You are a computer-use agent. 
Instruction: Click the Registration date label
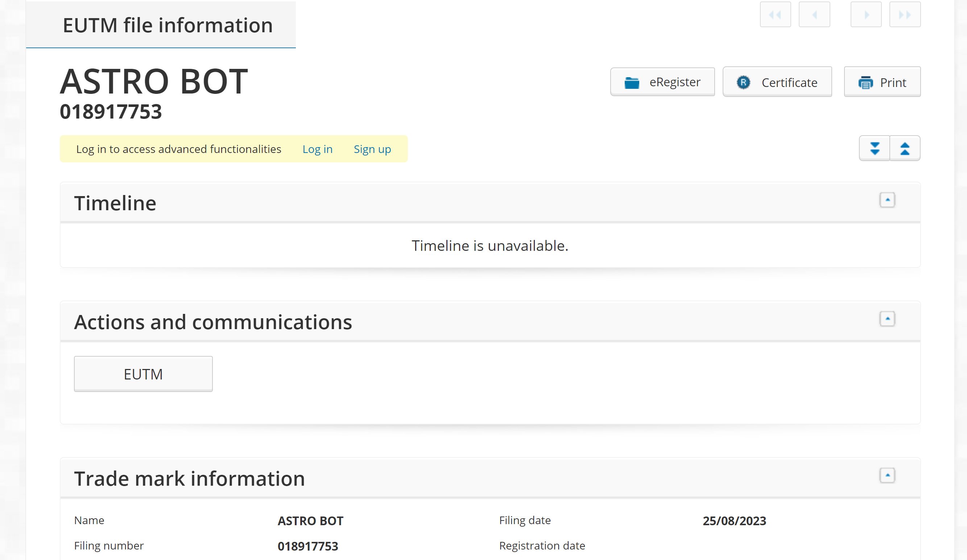tap(542, 546)
